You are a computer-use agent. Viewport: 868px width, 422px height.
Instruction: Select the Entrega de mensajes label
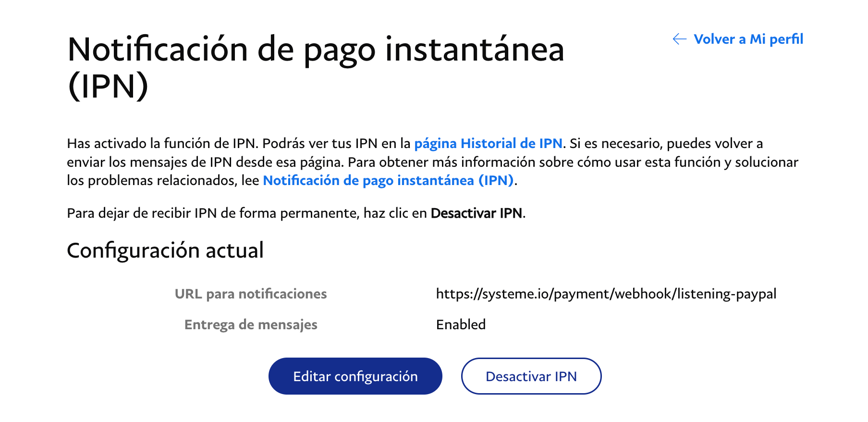click(x=251, y=324)
